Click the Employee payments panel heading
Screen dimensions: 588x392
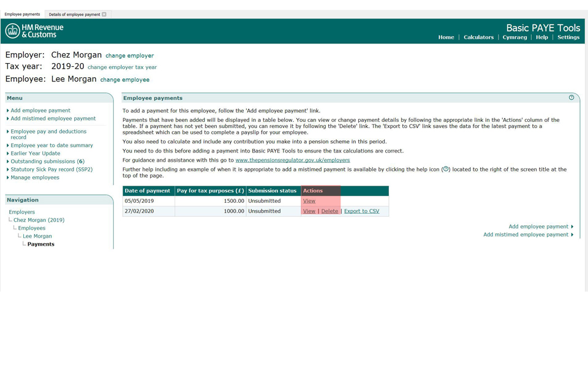click(153, 98)
